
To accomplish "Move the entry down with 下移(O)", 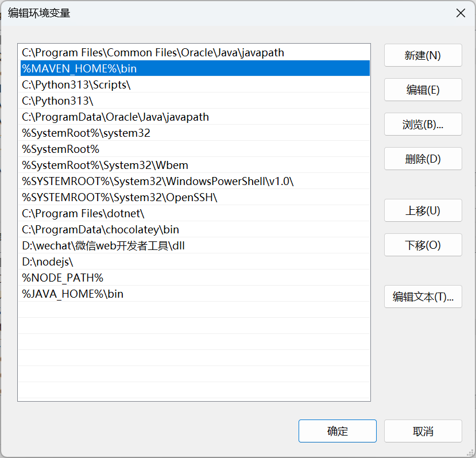I will 423,245.
